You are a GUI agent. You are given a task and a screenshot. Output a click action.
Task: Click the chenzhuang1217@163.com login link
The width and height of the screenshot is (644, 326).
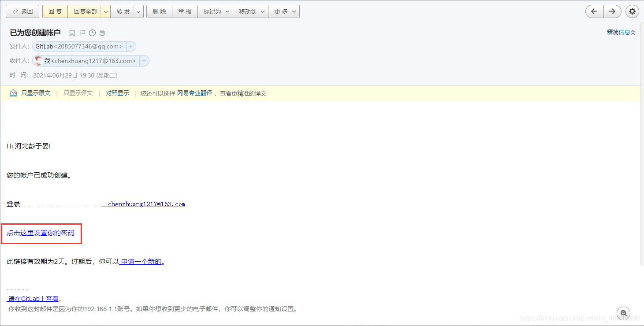point(146,204)
